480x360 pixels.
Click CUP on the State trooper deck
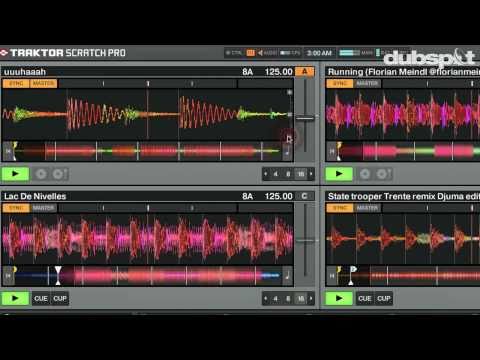point(384,298)
